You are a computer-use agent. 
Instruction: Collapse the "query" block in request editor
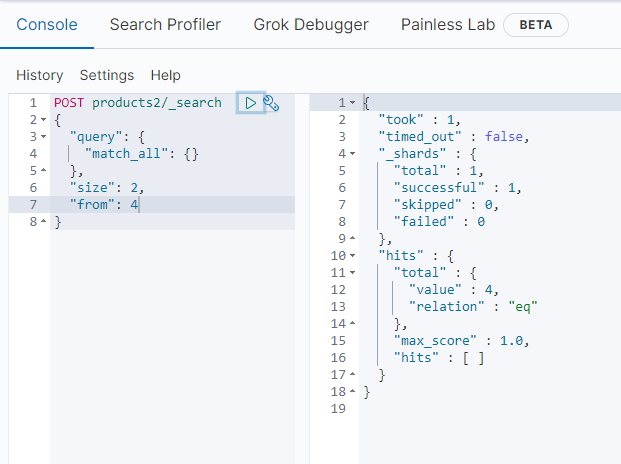pyautogui.click(x=43, y=136)
